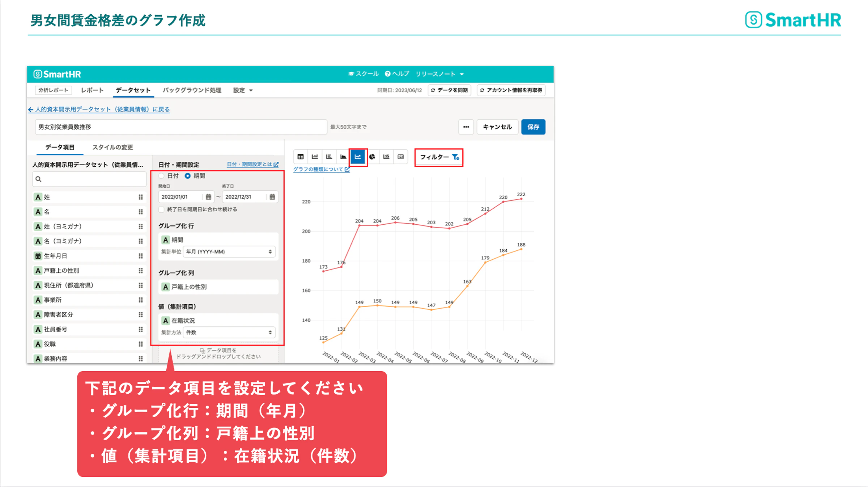Open the ヘルプ help link

click(x=397, y=74)
